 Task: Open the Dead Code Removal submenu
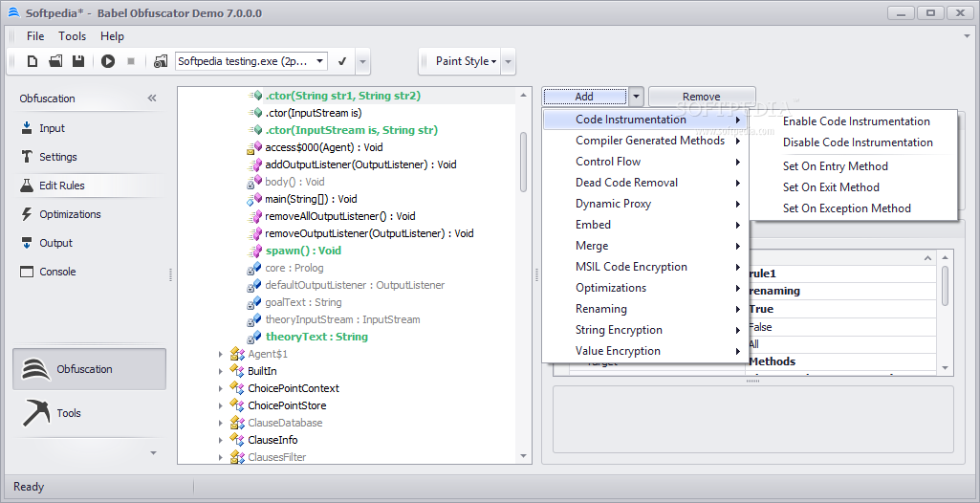645,183
